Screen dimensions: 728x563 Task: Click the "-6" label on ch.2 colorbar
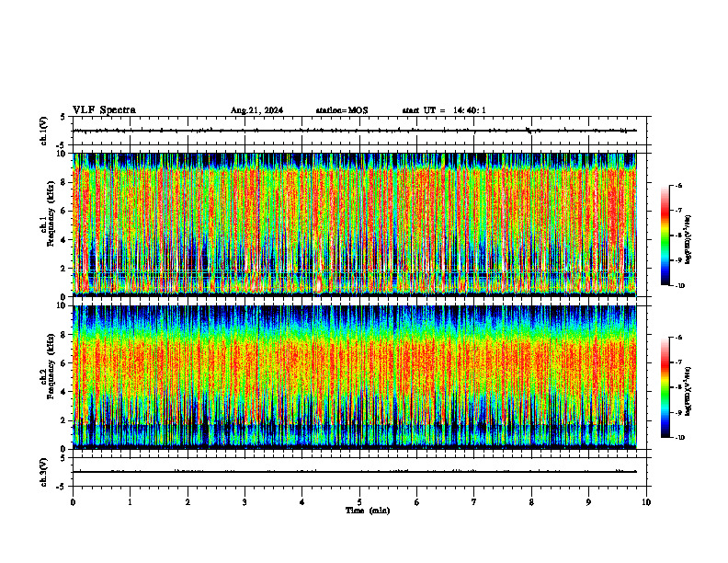coord(678,338)
